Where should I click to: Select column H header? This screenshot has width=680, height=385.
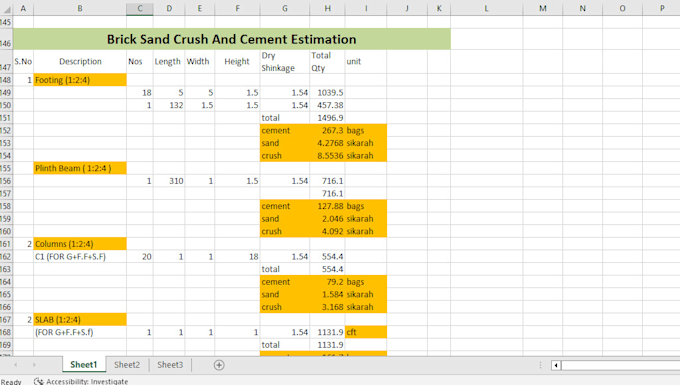[x=327, y=9]
